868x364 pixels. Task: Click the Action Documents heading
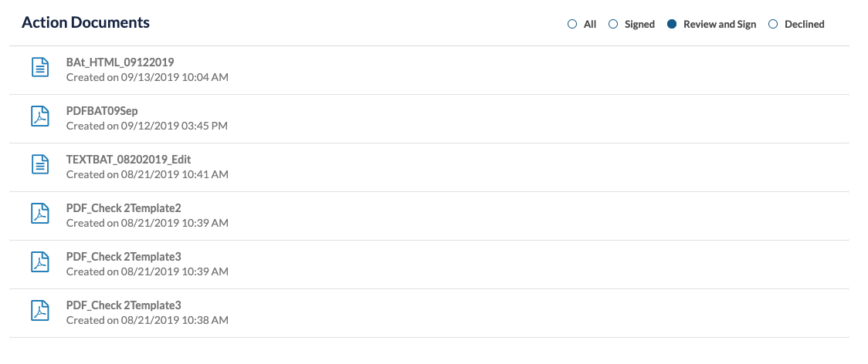coord(86,22)
